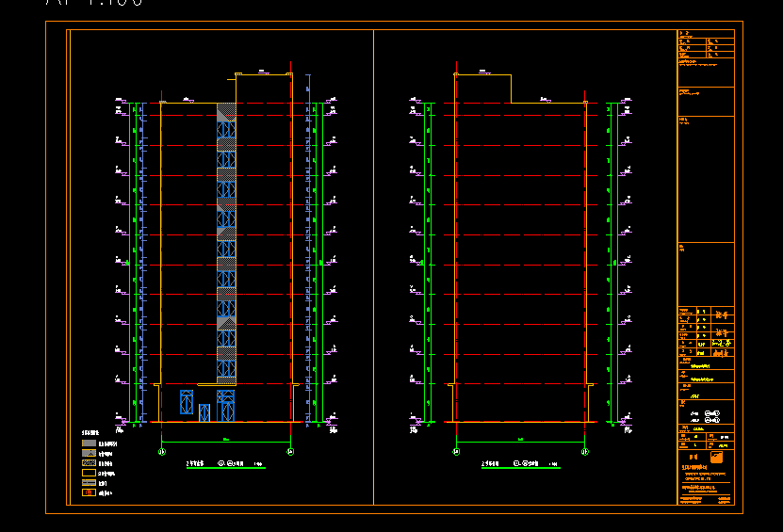Select the left elevation drawing title text
This screenshot has width=783, height=532.
click(224, 463)
